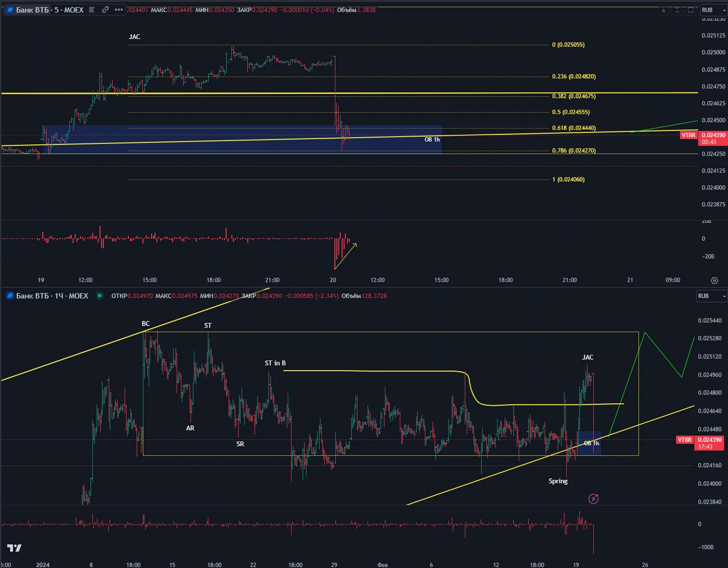Open the TradingView logo in the bottom-left corner
The width and height of the screenshot is (728, 568).
coord(14,548)
